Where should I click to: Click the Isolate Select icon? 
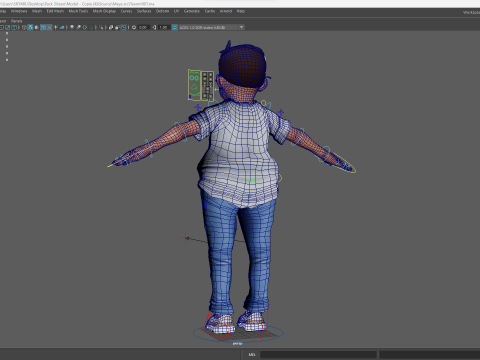tap(101, 27)
